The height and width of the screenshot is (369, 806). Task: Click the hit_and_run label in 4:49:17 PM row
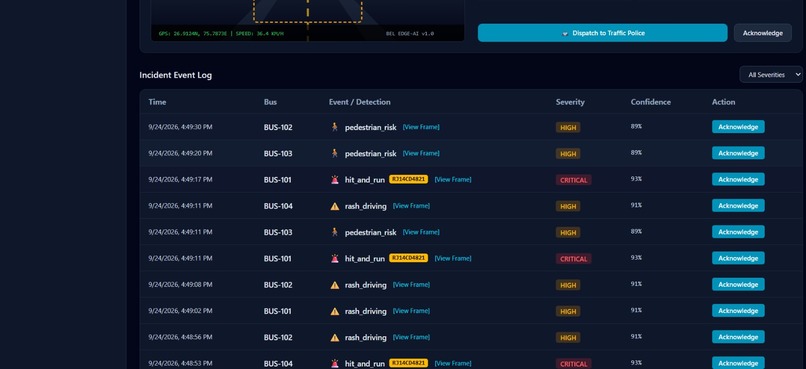pos(364,180)
